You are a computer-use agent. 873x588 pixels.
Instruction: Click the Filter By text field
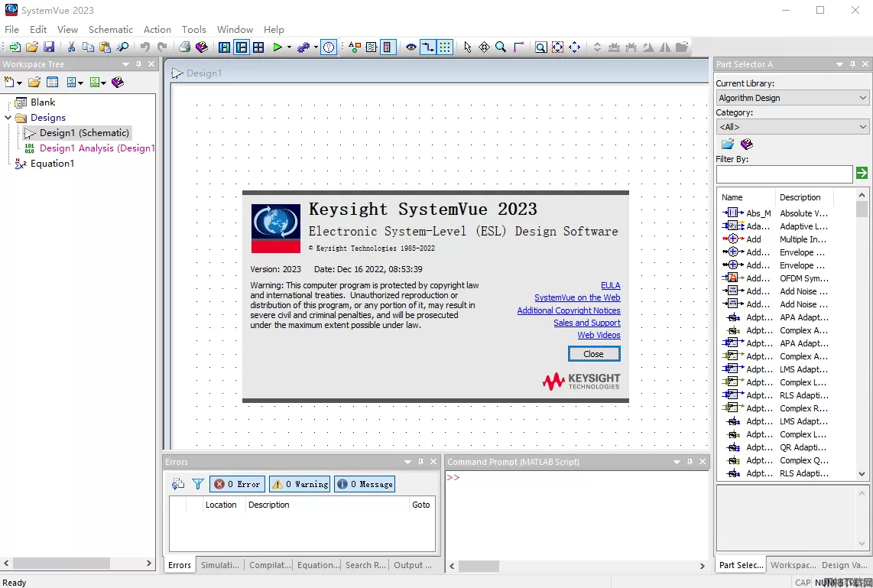(x=784, y=174)
